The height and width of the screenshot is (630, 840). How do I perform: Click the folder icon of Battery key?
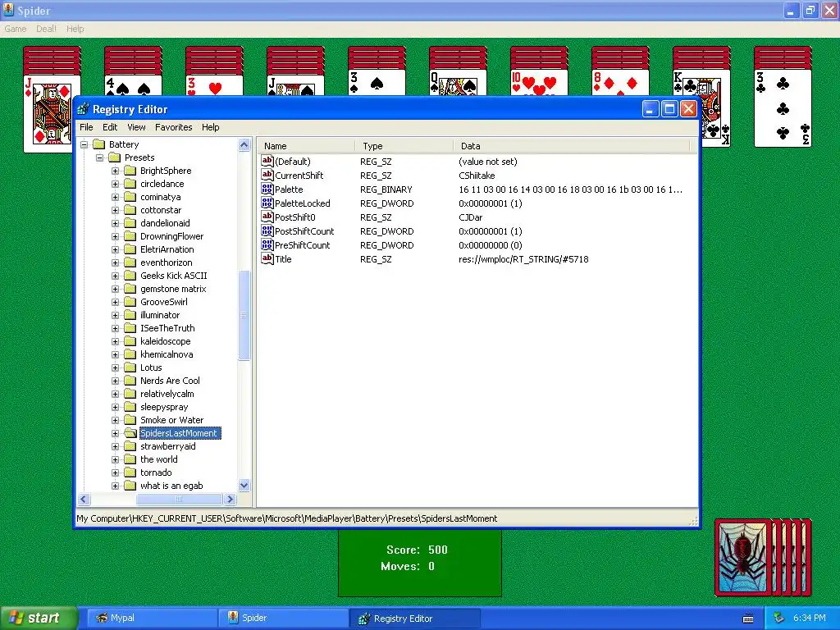pos(98,144)
